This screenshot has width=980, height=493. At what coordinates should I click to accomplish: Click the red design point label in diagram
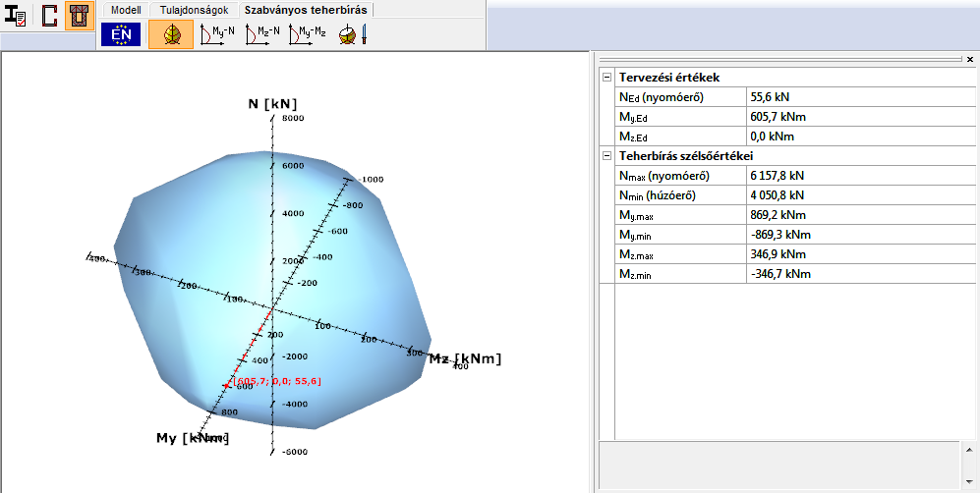[277, 381]
